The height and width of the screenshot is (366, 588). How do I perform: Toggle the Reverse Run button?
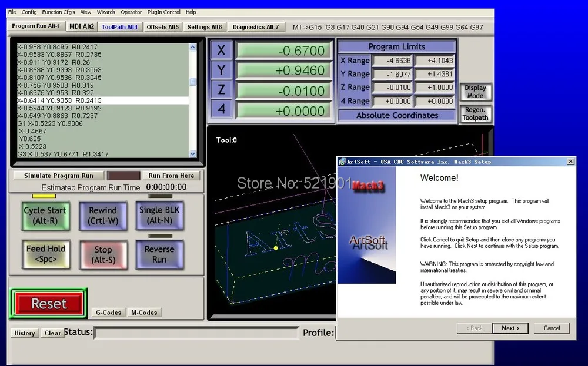pyautogui.click(x=159, y=254)
